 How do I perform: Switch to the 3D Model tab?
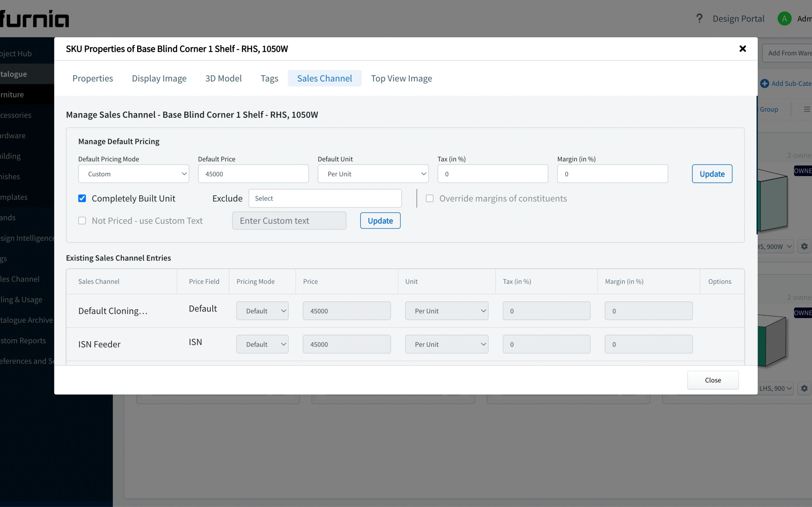point(224,78)
